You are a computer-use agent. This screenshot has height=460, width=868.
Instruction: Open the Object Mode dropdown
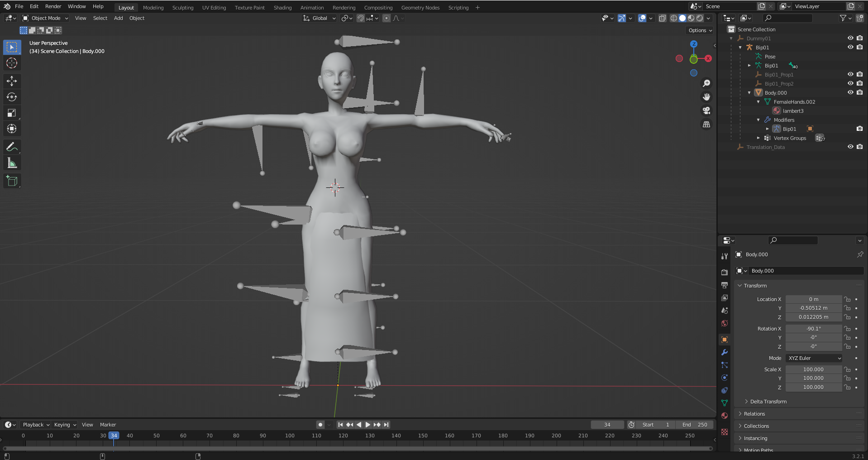45,18
